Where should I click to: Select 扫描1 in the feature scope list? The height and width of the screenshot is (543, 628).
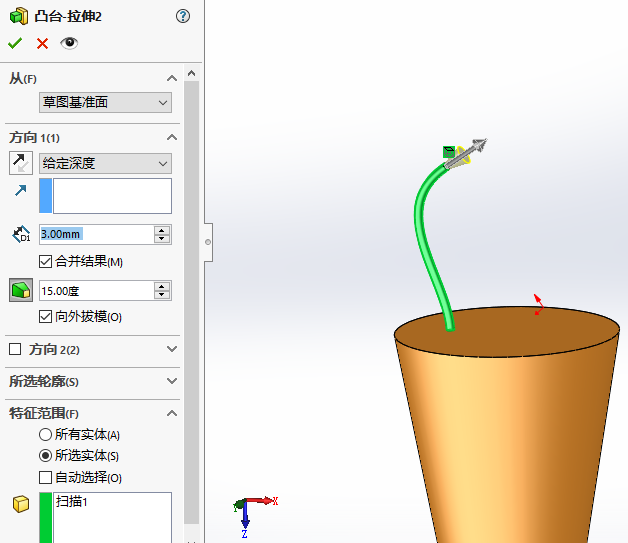click(73, 502)
